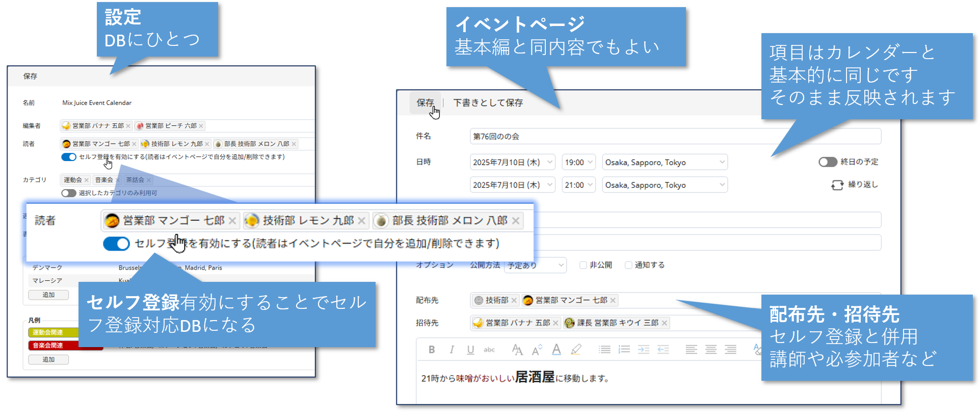
Task: Enable the 終日の予定 all-day toggle
Action: tap(828, 162)
